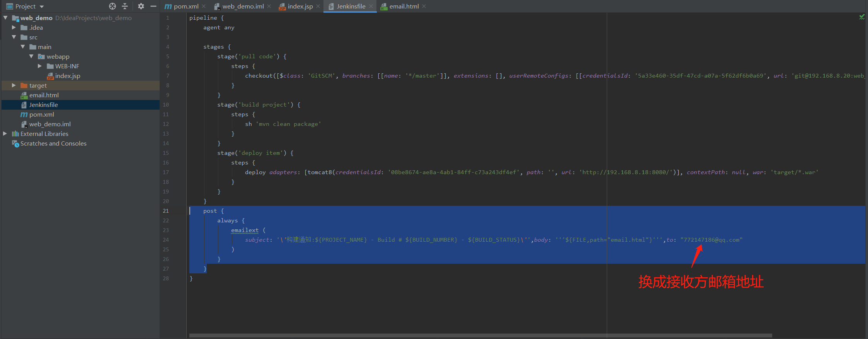Click line number 21 in gutter
The width and height of the screenshot is (868, 339).
pos(166,211)
